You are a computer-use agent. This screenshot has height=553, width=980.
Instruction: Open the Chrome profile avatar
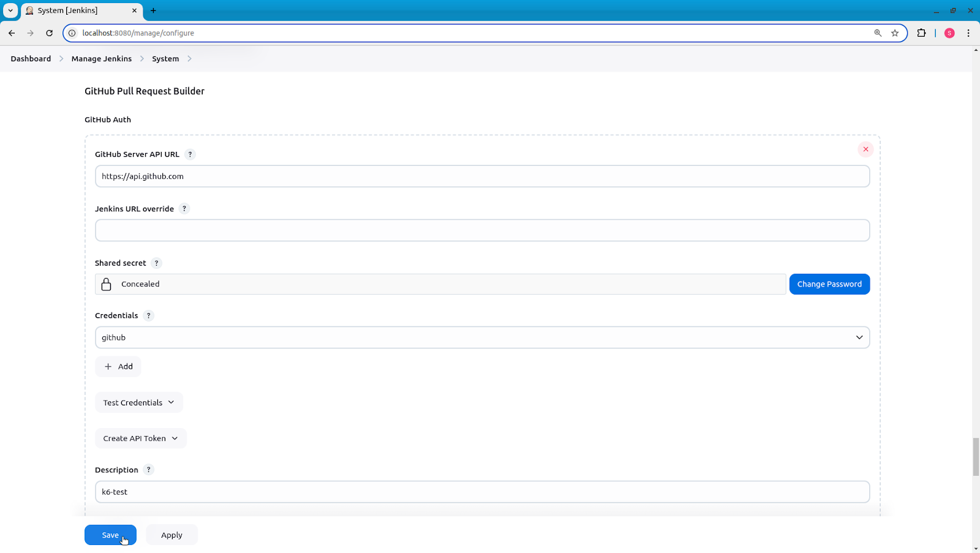tap(949, 33)
